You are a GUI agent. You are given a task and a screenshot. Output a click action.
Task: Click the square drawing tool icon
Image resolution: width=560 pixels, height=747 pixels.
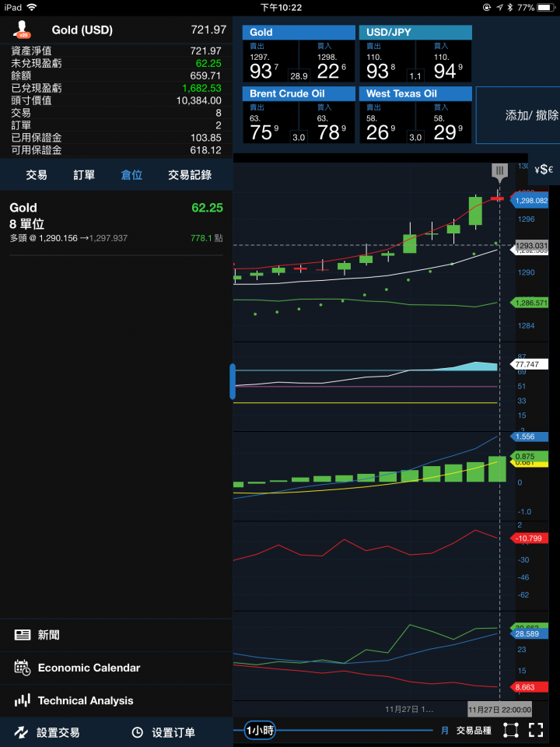[510, 730]
